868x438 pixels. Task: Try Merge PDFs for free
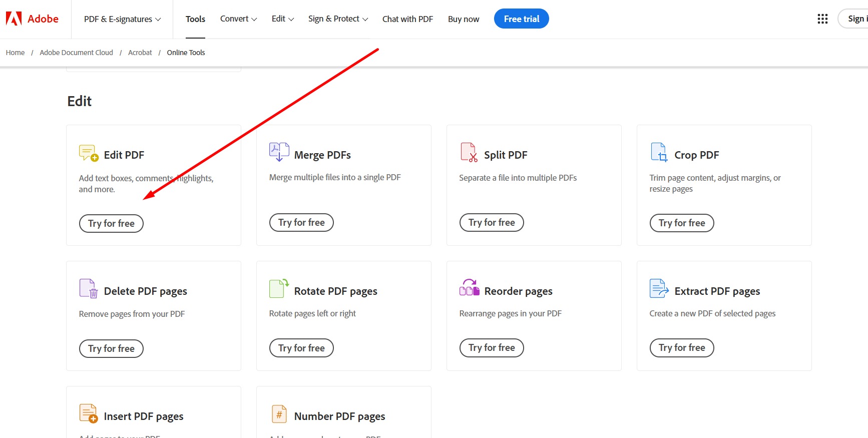pyautogui.click(x=301, y=222)
